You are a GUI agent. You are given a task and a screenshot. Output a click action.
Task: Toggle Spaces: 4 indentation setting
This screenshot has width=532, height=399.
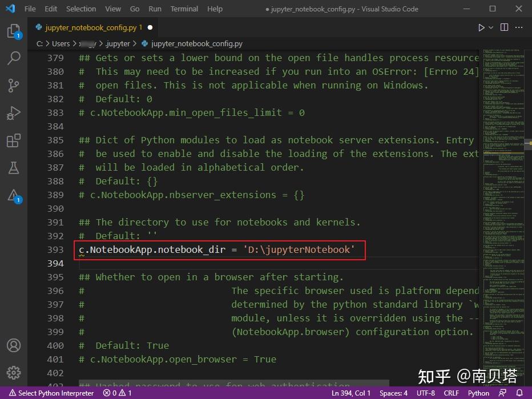(393, 393)
